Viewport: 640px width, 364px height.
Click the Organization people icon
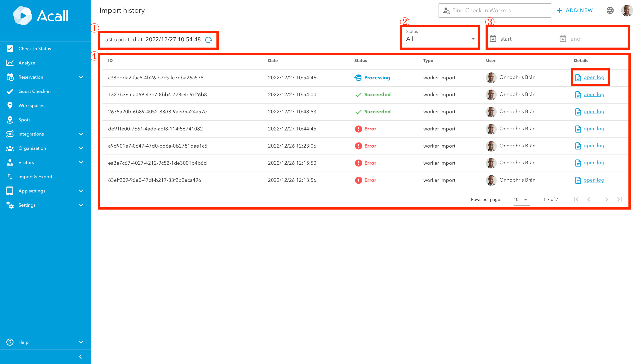click(10, 148)
